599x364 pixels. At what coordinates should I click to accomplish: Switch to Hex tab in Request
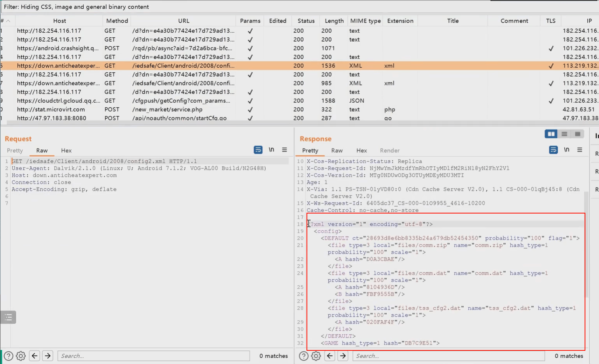66,150
